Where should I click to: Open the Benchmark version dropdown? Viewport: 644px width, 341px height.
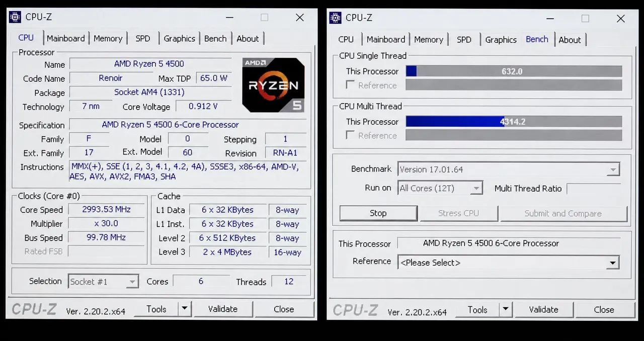(613, 170)
